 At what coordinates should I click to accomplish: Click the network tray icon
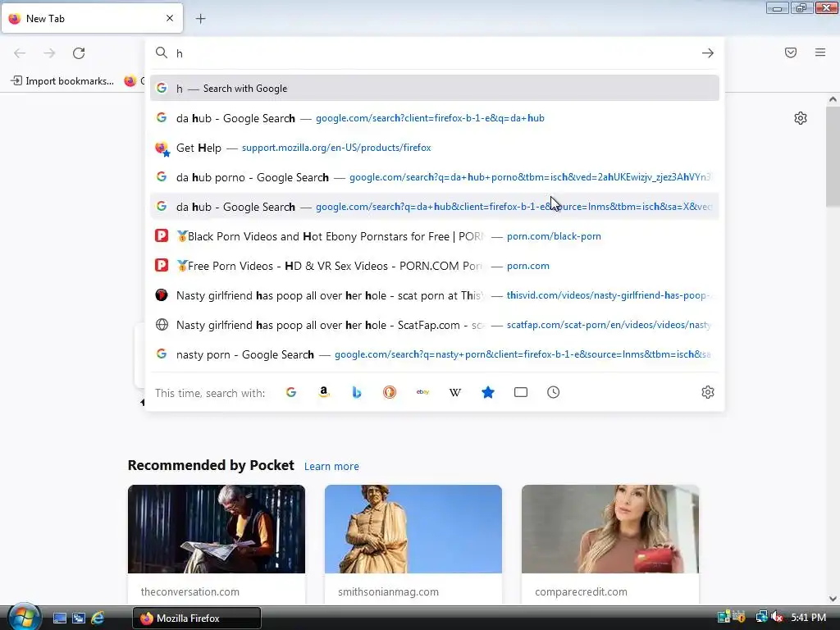(761, 618)
